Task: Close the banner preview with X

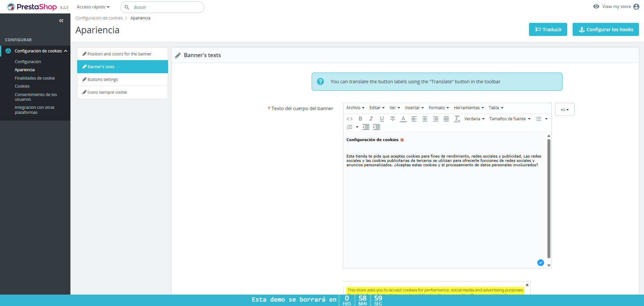Action: (527, 285)
